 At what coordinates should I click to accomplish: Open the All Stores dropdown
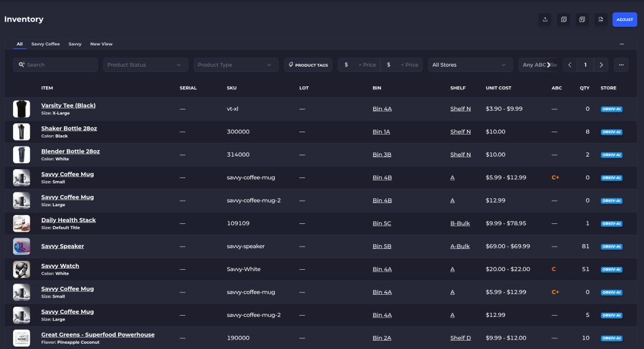pyautogui.click(x=470, y=65)
